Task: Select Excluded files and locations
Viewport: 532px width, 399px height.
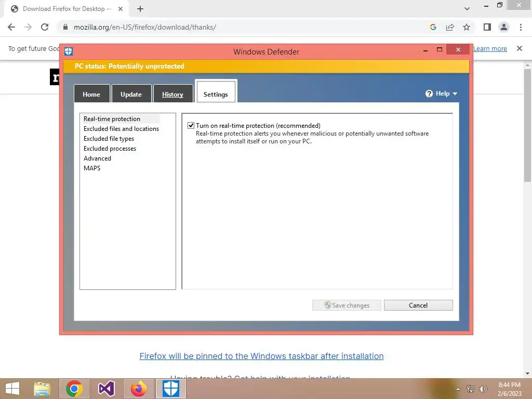Action: point(121,129)
